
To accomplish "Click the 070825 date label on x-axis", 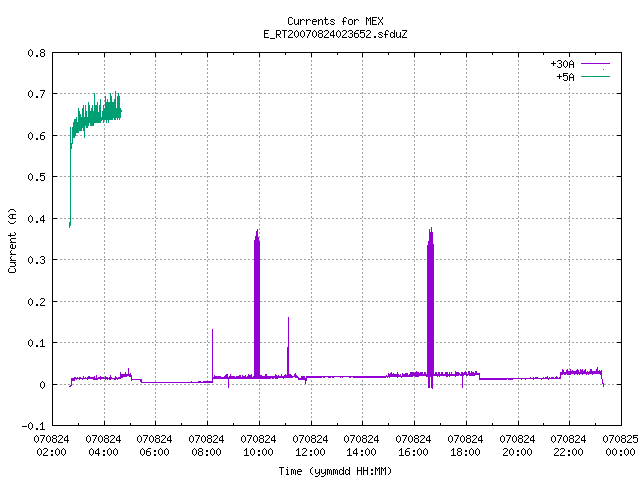I will pyautogui.click(x=620, y=439).
